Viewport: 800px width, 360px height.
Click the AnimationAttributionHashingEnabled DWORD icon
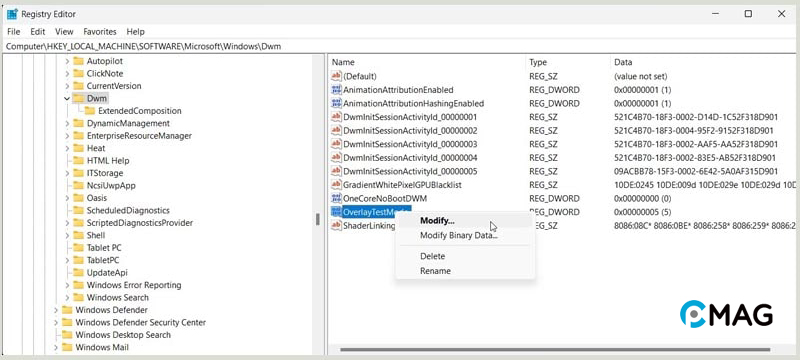coord(336,104)
